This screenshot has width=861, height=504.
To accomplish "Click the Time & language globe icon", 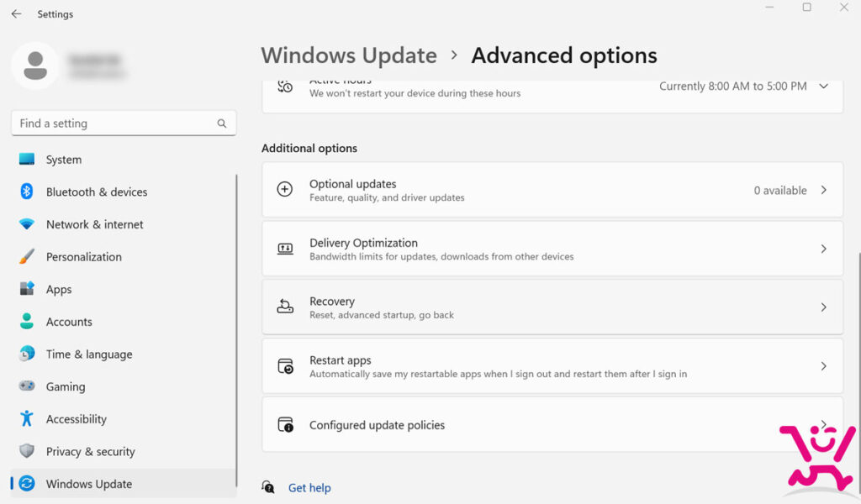I will [26, 353].
